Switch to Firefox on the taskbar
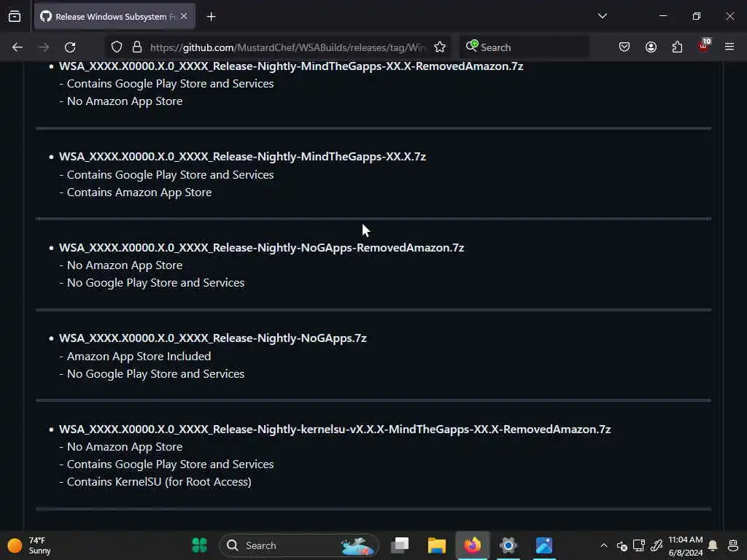 [473, 545]
